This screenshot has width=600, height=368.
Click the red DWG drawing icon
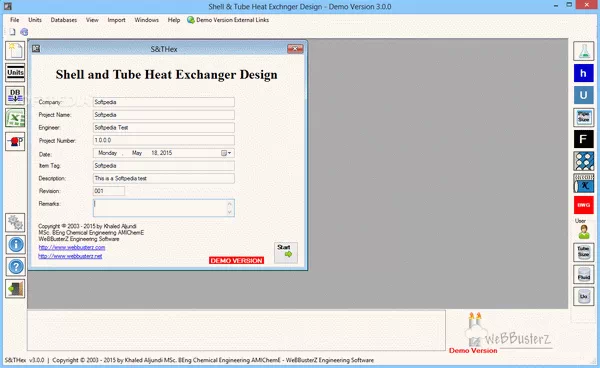pos(584,205)
